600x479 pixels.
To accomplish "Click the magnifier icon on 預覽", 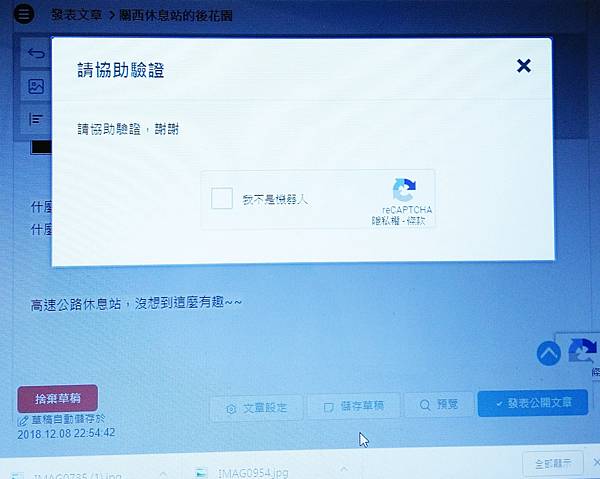I will pyautogui.click(x=425, y=405).
